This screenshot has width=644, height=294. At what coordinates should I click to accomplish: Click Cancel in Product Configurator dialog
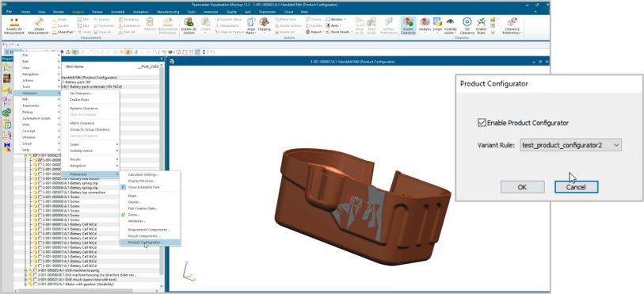[x=576, y=187]
